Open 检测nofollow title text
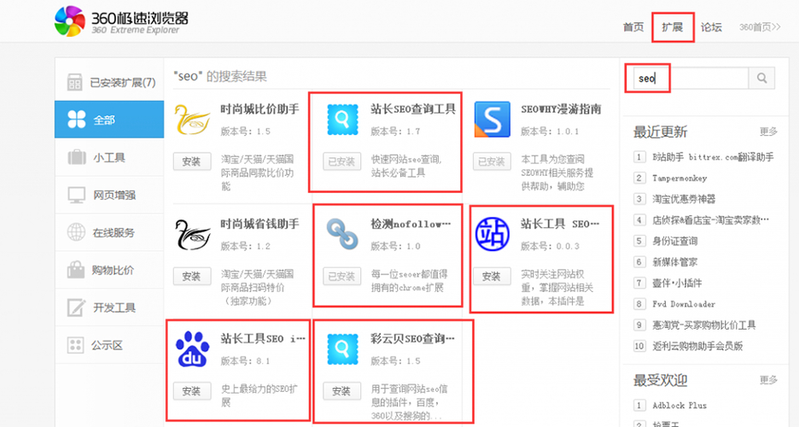The width and height of the screenshot is (799, 427). click(411, 224)
